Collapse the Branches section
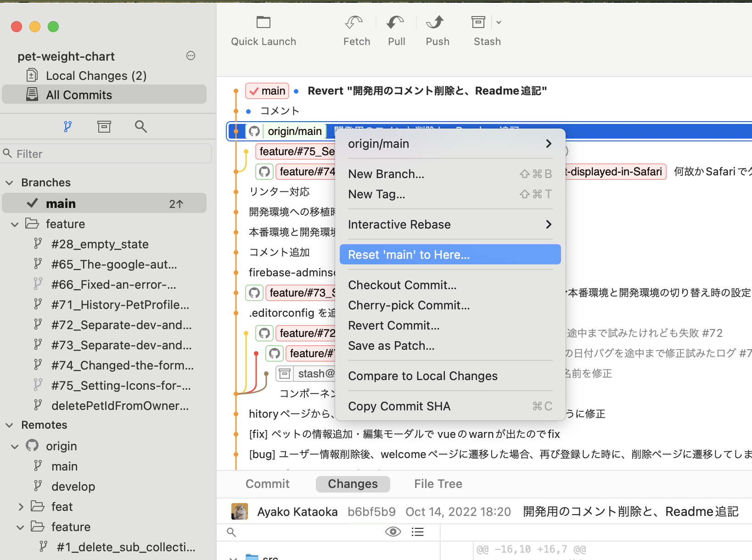The height and width of the screenshot is (560, 752). pyautogui.click(x=10, y=182)
